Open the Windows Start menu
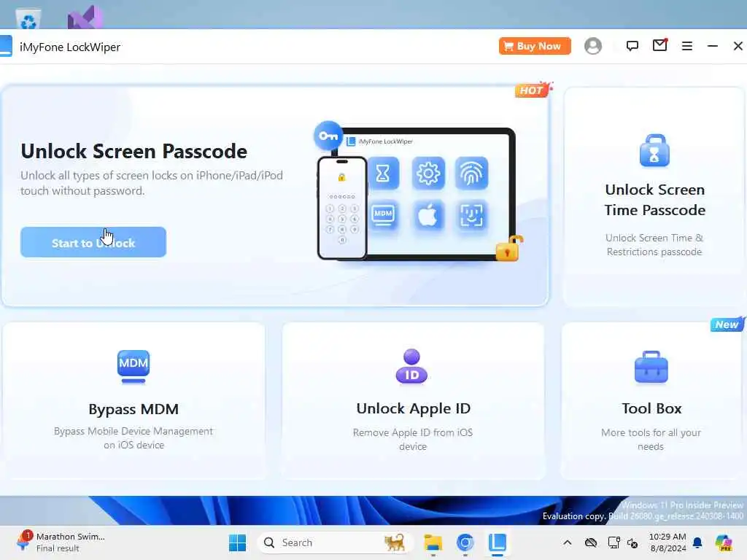Viewport: 747px width, 560px height. (x=237, y=542)
